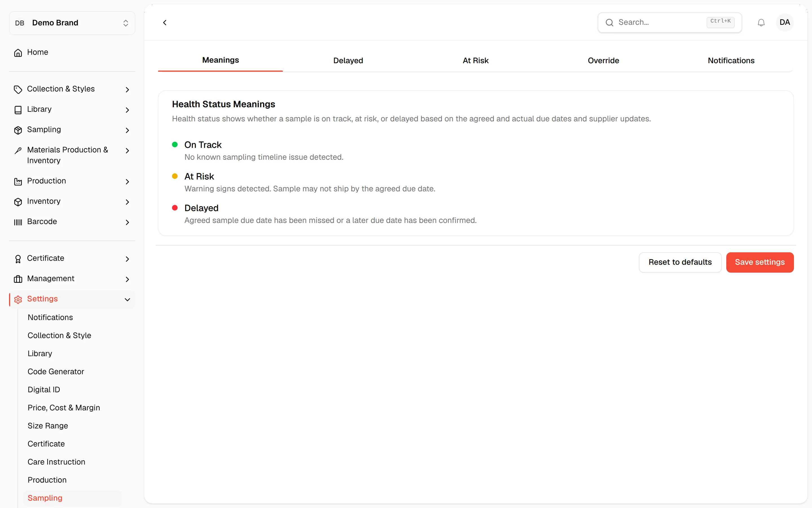Switch to the Delayed tab
Screen dimensions: 812x508
[x=348, y=60]
